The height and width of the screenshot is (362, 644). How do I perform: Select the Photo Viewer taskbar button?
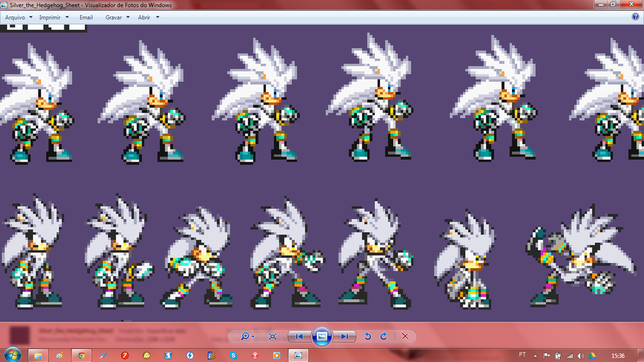coord(298,356)
